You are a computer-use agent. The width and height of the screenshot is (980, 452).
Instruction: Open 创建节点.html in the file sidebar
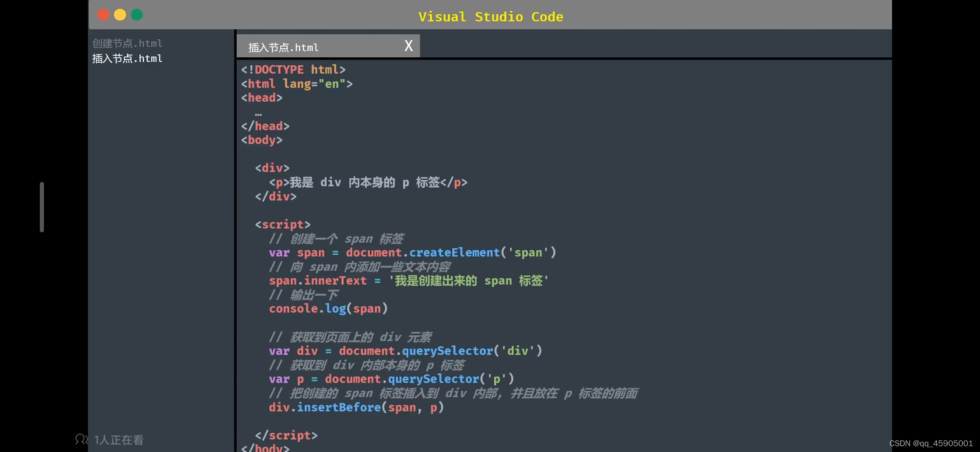[127, 44]
